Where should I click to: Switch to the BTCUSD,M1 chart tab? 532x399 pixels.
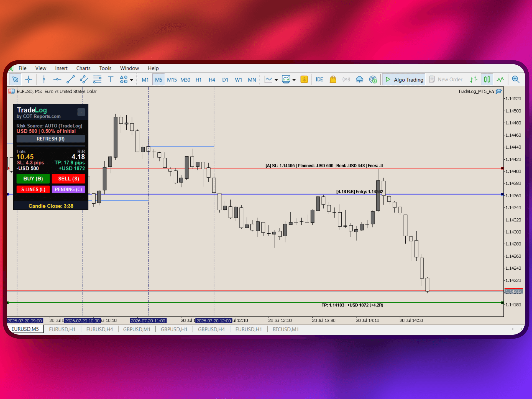286,329
